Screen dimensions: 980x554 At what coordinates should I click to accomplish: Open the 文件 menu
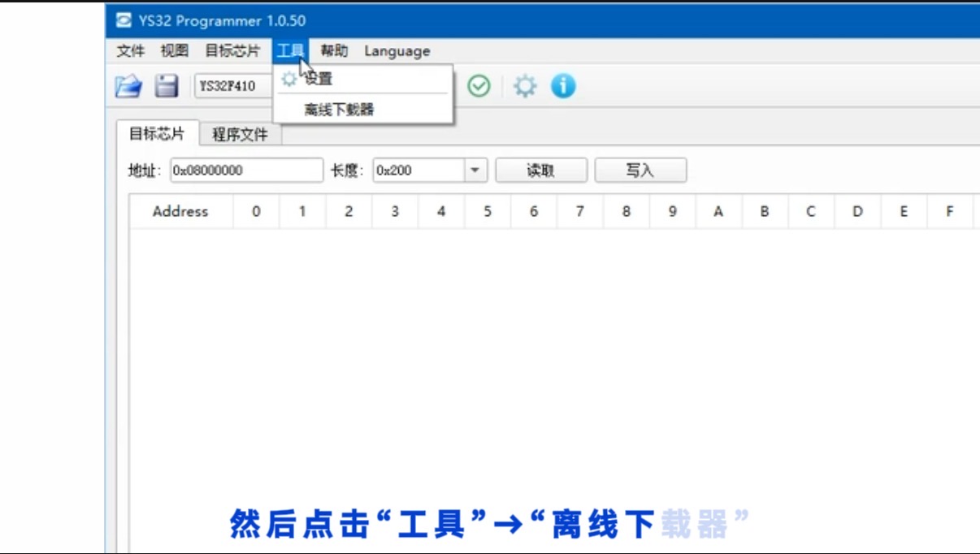tap(131, 51)
